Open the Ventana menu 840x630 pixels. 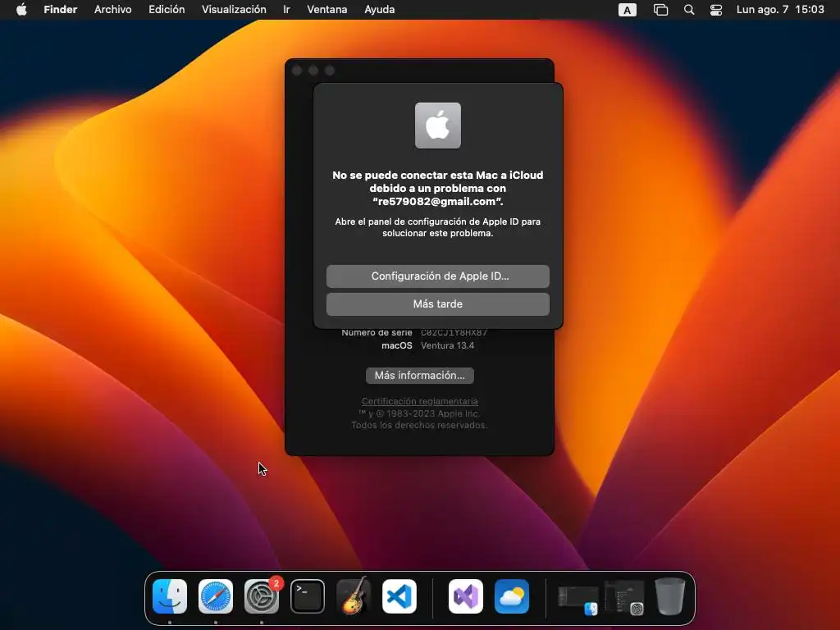click(x=326, y=10)
